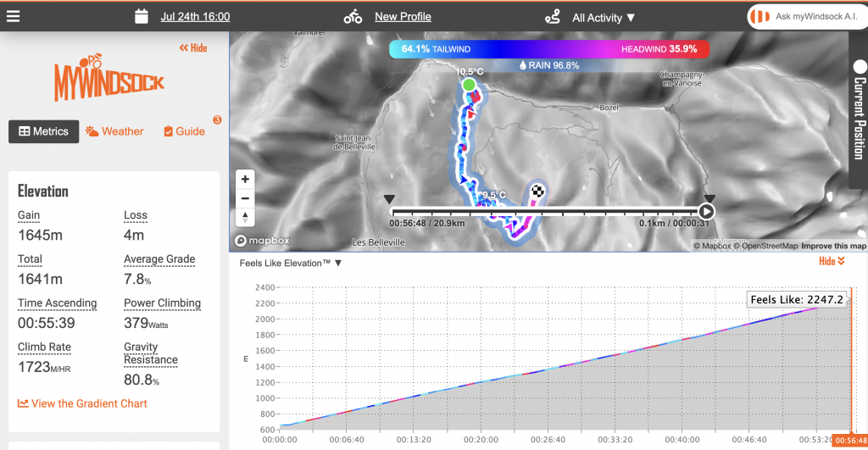Play the route animation

(x=706, y=212)
